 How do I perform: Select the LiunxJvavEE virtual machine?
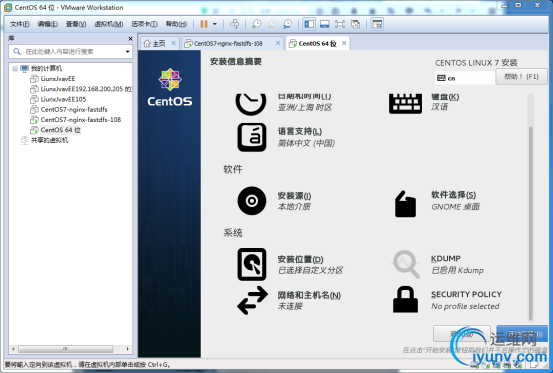[x=58, y=79]
